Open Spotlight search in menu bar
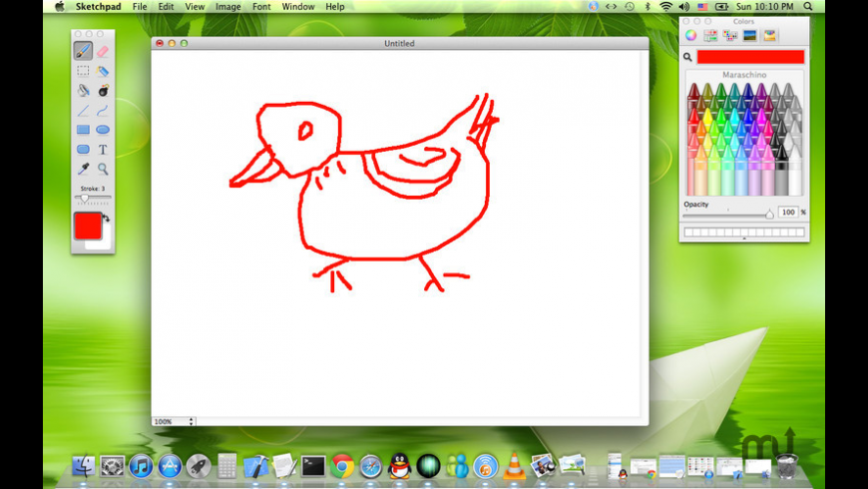Screen dimensions: 868x489 click(x=808, y=7)
